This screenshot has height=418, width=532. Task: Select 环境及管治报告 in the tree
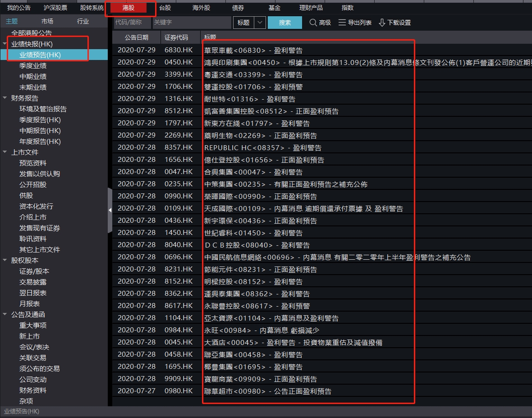43,109
